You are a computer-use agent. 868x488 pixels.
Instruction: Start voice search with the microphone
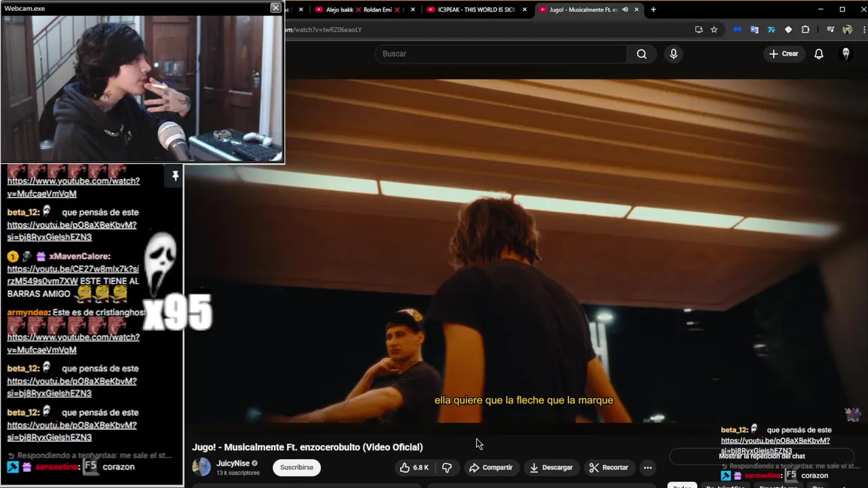pos(673,54)
